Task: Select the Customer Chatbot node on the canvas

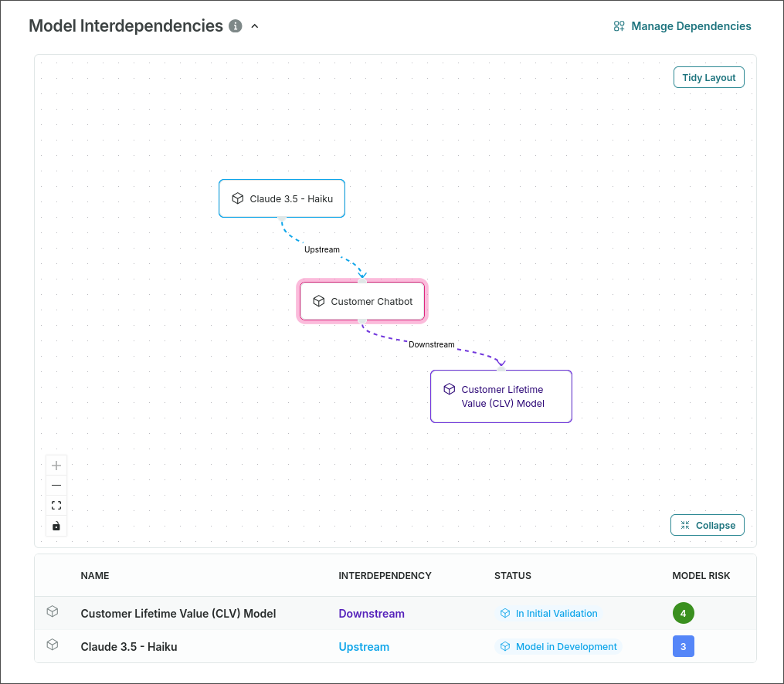Action: pyautogui.click(x=361, y=301)
